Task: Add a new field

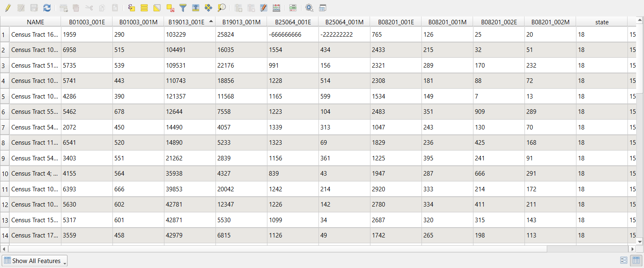Action: tap(238, 8)
